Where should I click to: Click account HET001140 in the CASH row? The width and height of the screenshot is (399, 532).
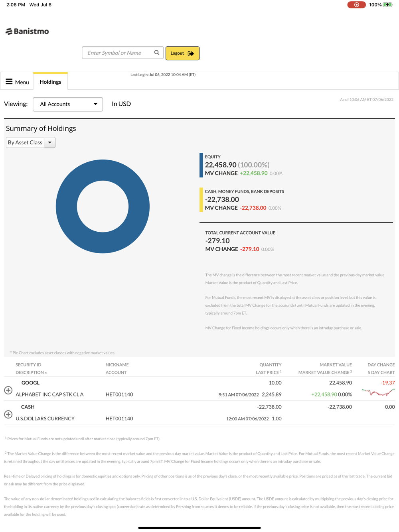tap(119, 418)
